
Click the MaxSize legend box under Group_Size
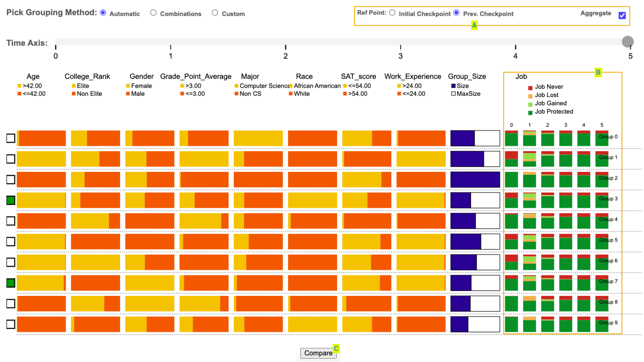click(453, 94)
